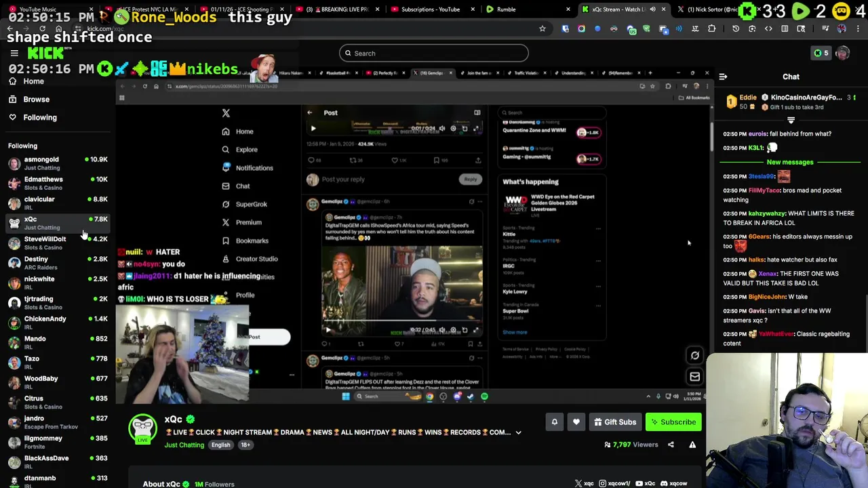868x488 pixels.
Task: Share the stream via share icon
Action: 671,445
